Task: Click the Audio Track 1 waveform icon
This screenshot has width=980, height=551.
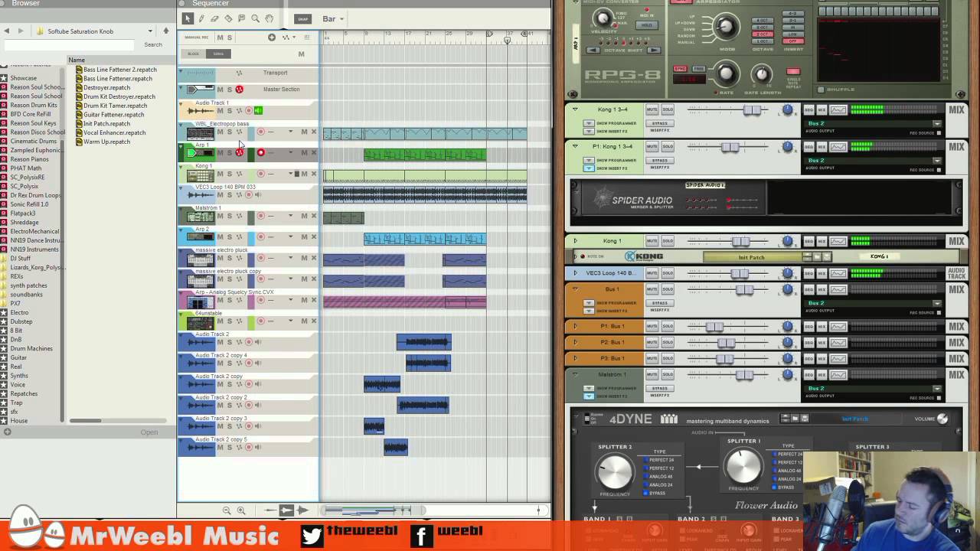Action: click(x=201, y=112)
